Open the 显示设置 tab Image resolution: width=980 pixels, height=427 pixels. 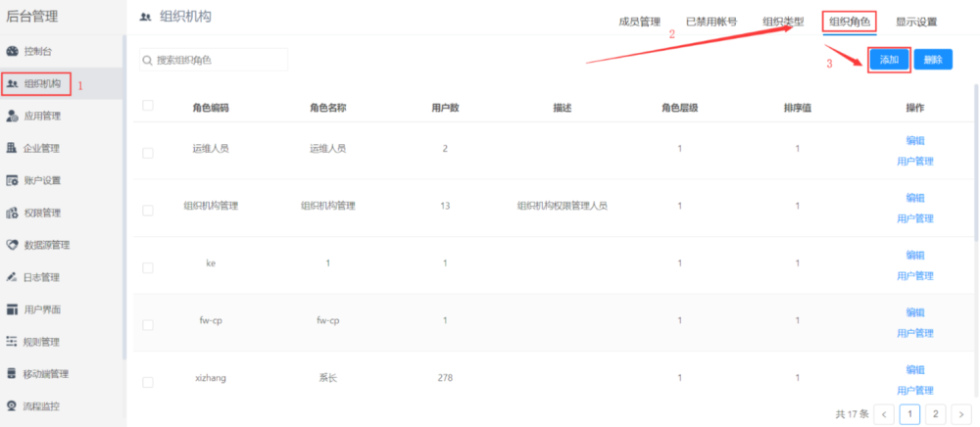click(x=916, y=23)
